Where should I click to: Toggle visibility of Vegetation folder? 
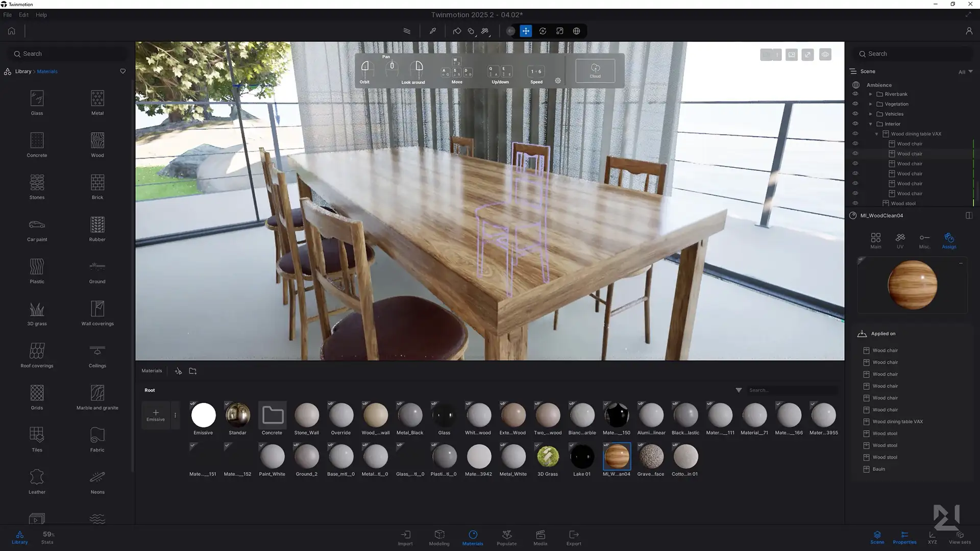(x=855, y=104)
